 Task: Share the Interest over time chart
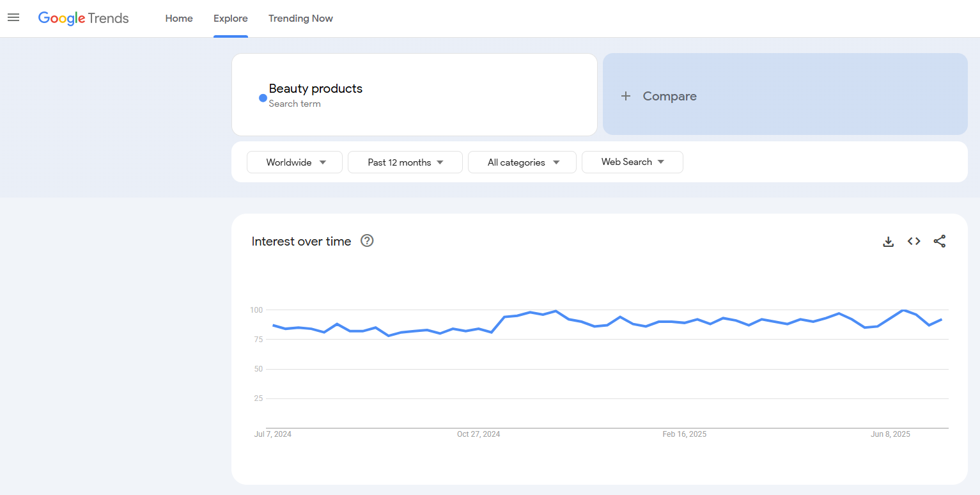pyautogui.click(x=940, y=241)
